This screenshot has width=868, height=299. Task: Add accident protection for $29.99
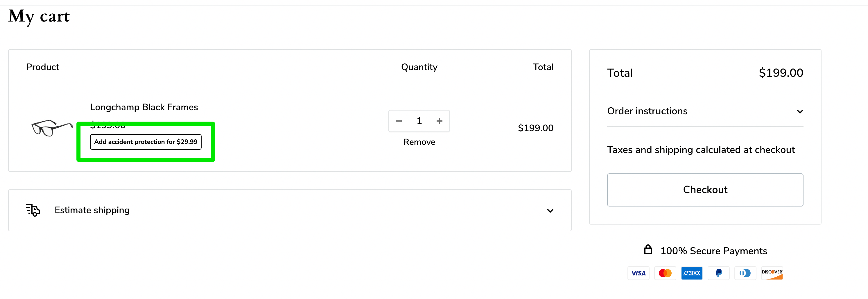click(146, 142)
